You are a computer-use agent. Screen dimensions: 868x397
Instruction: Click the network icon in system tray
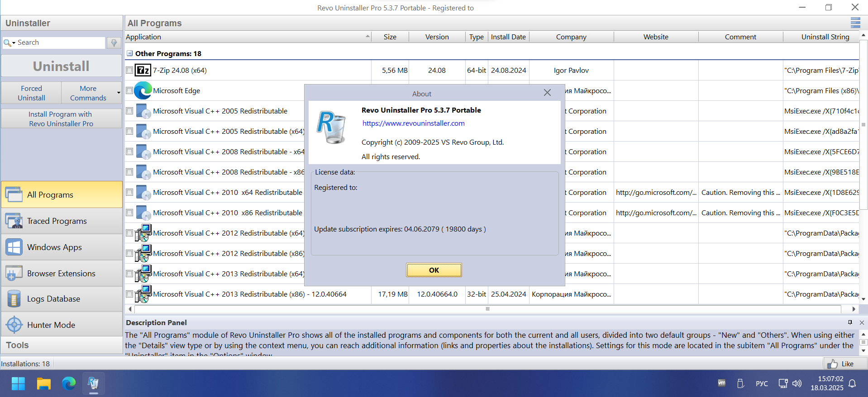click(783, 383)
